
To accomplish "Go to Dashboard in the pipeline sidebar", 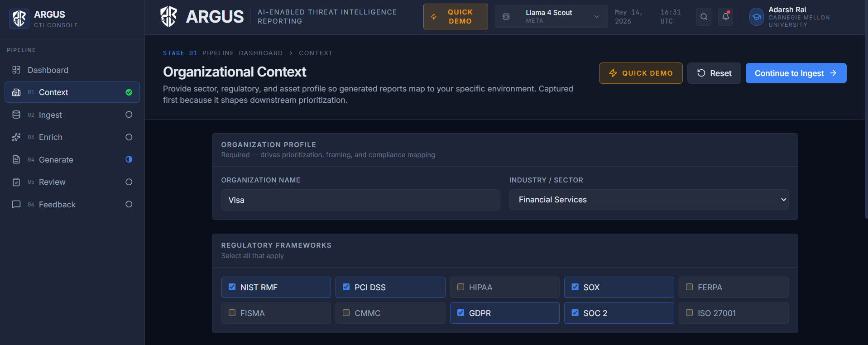I will click(x=72, y=70).
